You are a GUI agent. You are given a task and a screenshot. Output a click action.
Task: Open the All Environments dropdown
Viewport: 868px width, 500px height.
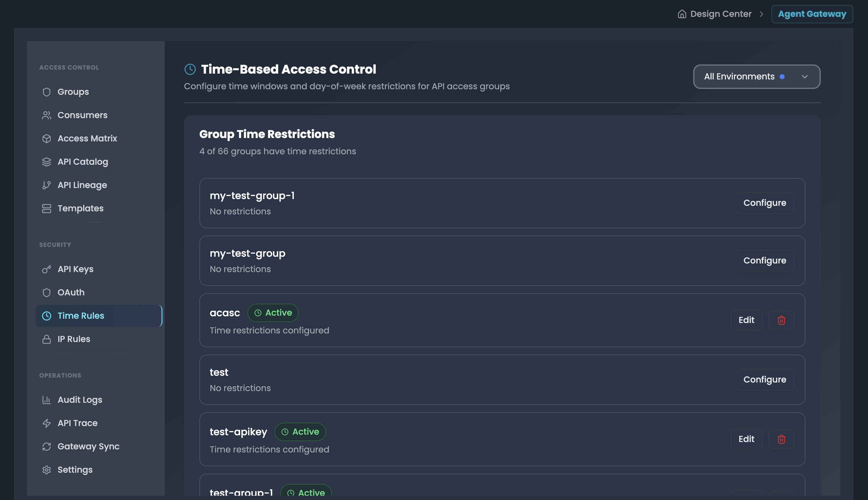point(756,77)
